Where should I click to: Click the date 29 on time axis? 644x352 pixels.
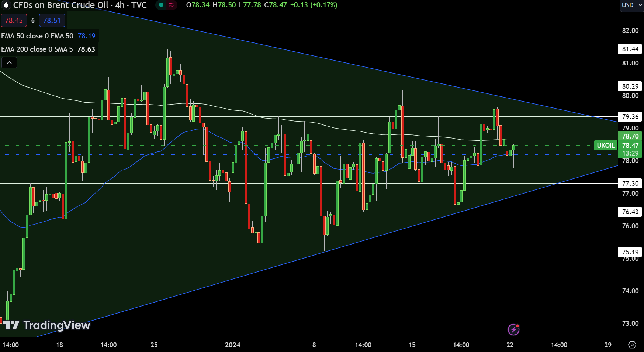click(x=608, y=345)
